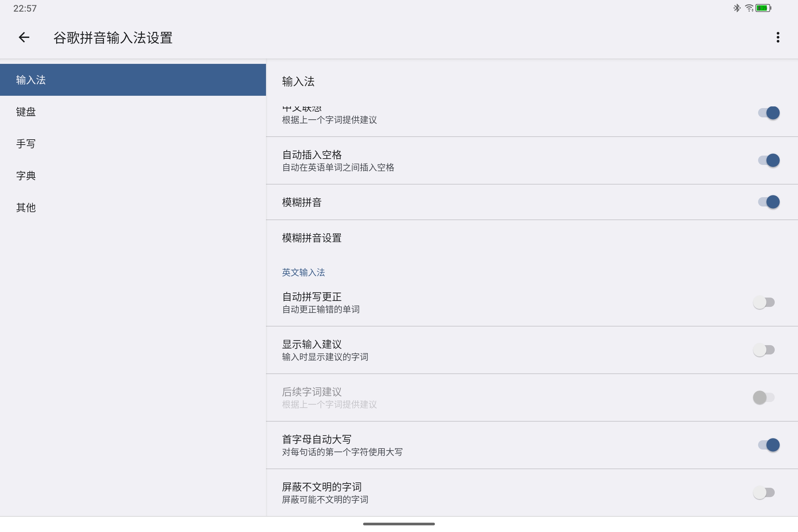Screen dimensions: 798x532
Task: Open 模糊拼音设置
Action: click(x=532, y=238)
